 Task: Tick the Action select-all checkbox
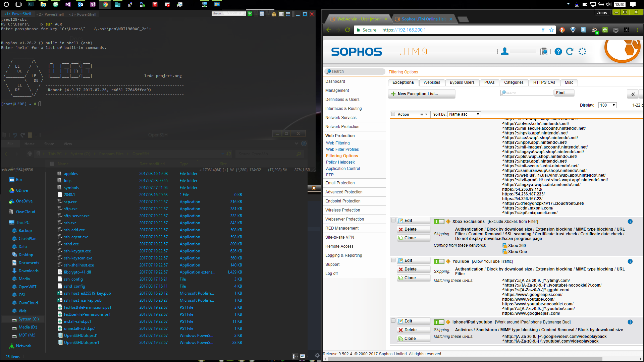393,114
